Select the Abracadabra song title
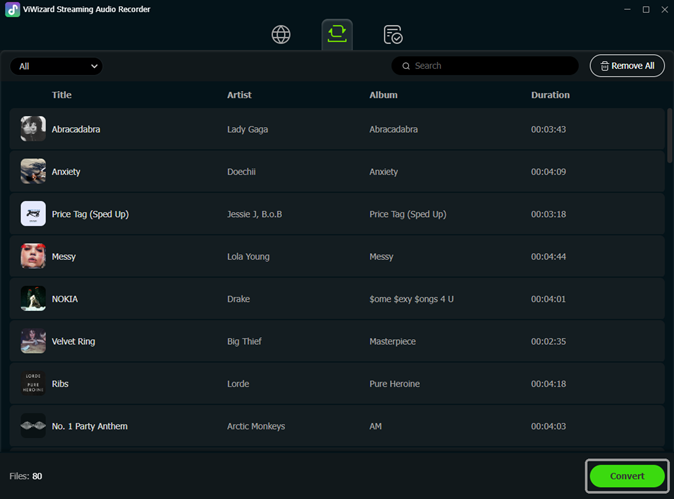Screen dimensions: 674x499 point(76,129)
